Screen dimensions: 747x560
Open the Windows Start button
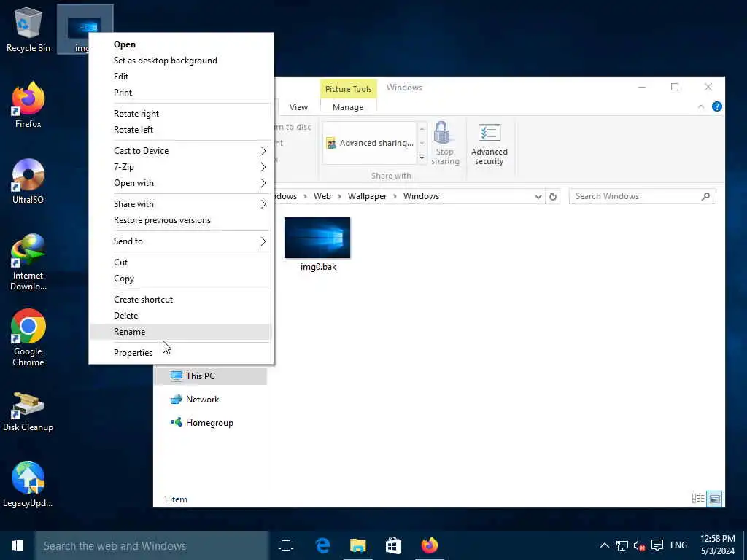tap(18, 545)
